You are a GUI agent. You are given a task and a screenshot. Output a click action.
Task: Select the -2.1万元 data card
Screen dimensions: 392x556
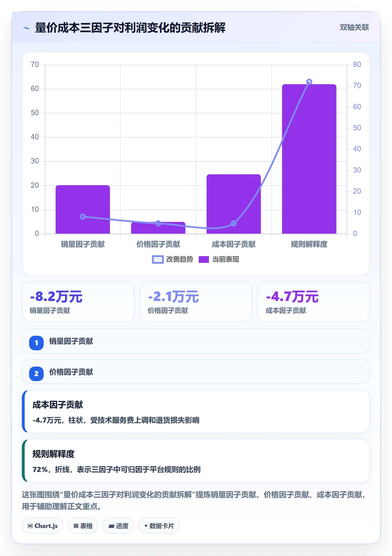196,302
